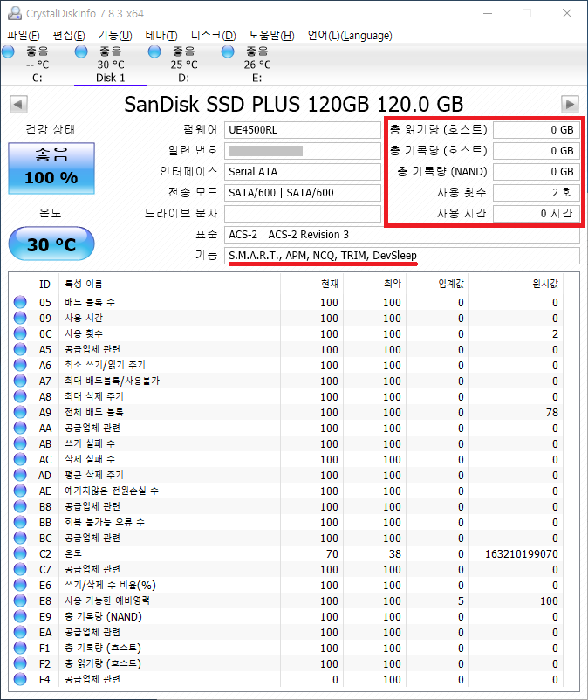Click status orb of A7 최대 배드블록 row
This screenshot has width=588, height=700.
click(x=20, y=381)
